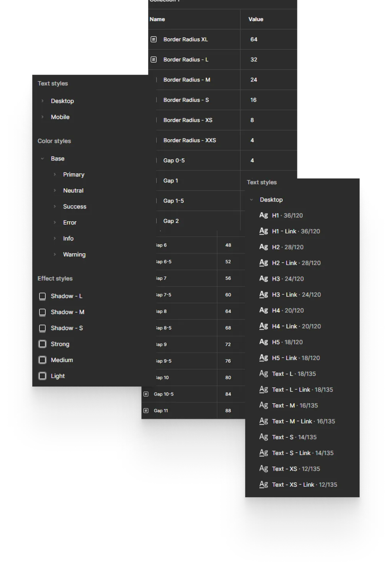The image size is (392, 570).
Task: Select the Mobile text styles group
Action: (60, 117)
